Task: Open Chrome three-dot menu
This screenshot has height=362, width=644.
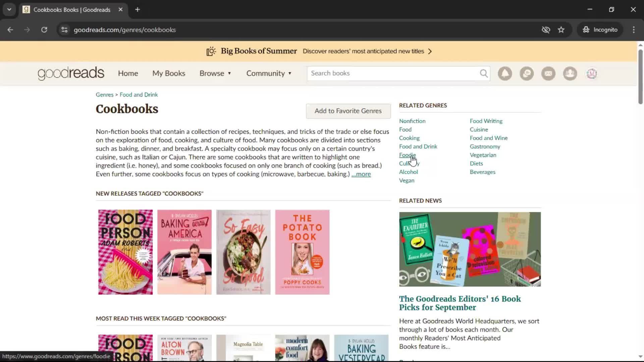Action: tap(634, 30)
